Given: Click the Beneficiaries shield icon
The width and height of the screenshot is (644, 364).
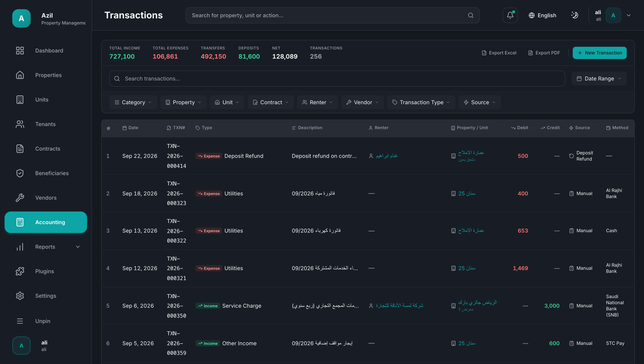Looking at the screenshot, I should (20, 173).
